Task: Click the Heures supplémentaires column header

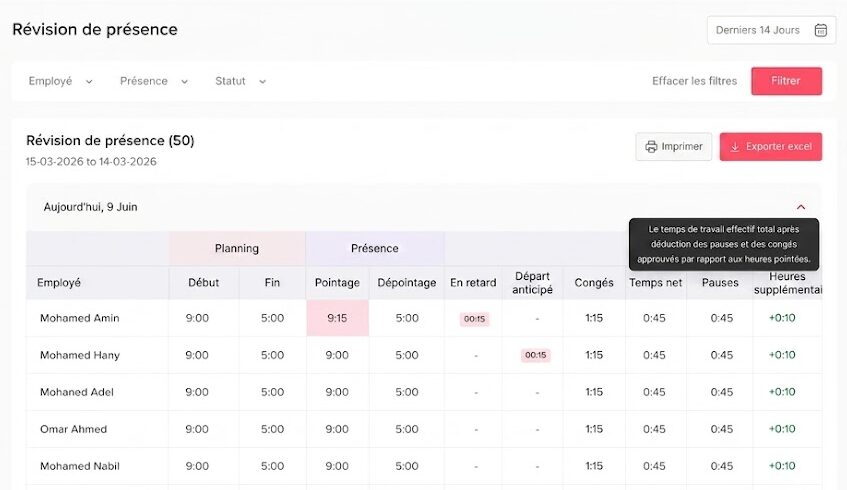Action: point(788,283)
